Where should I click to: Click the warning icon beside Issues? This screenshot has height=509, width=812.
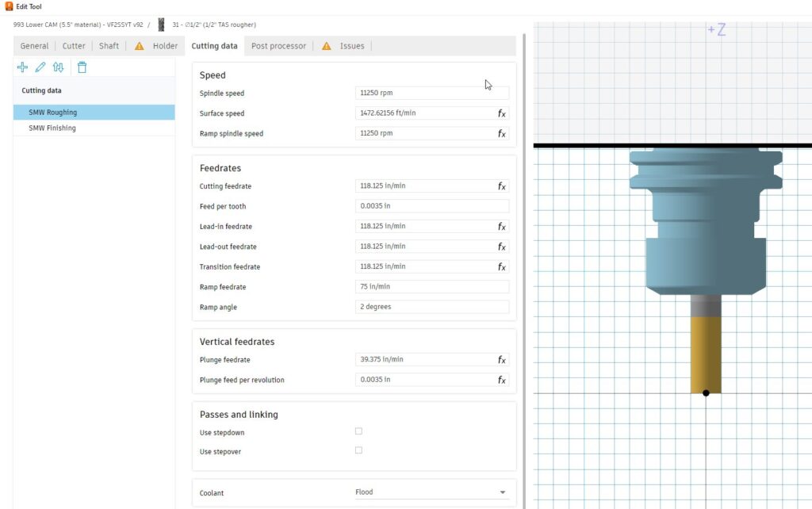327,46
